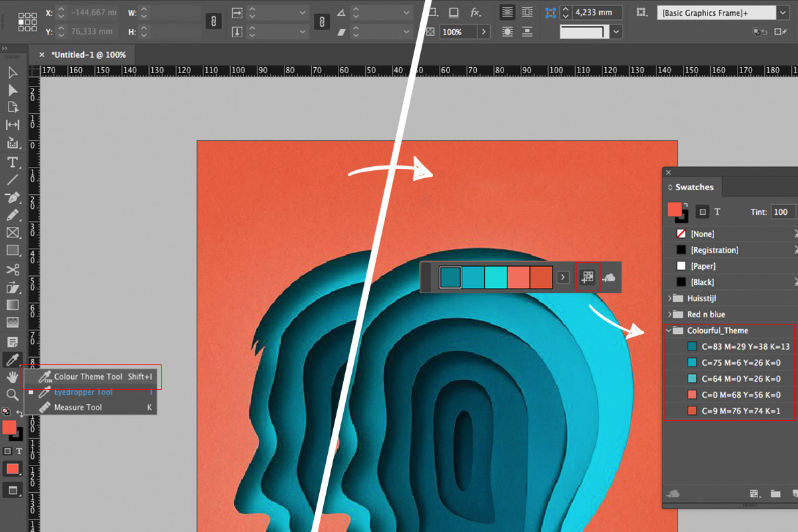Image resolution: width=798 pixels, height=532 pixels.
Task: Click the Direct Selection tool arrow
Action: [x=12, y=90]
